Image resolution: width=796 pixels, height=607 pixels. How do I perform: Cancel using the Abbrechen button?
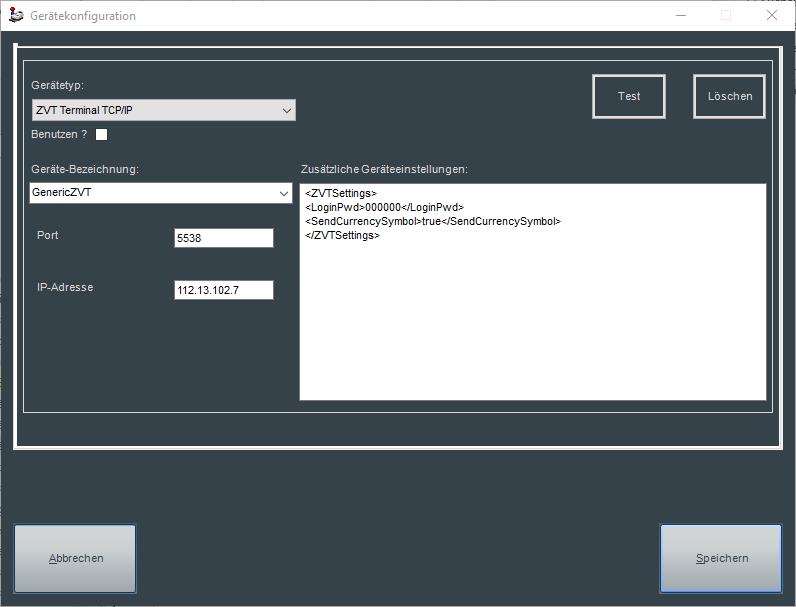[x=75, y=559]
